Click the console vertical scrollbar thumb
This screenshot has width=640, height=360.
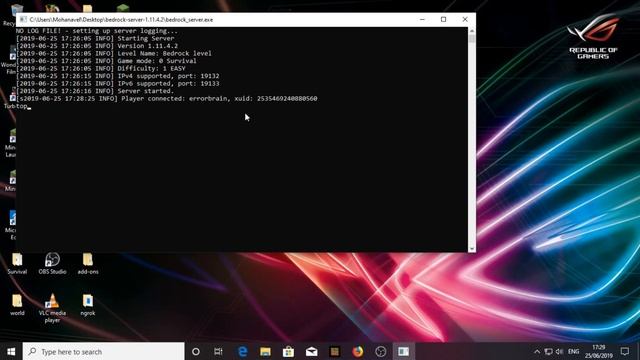[472, 39]
